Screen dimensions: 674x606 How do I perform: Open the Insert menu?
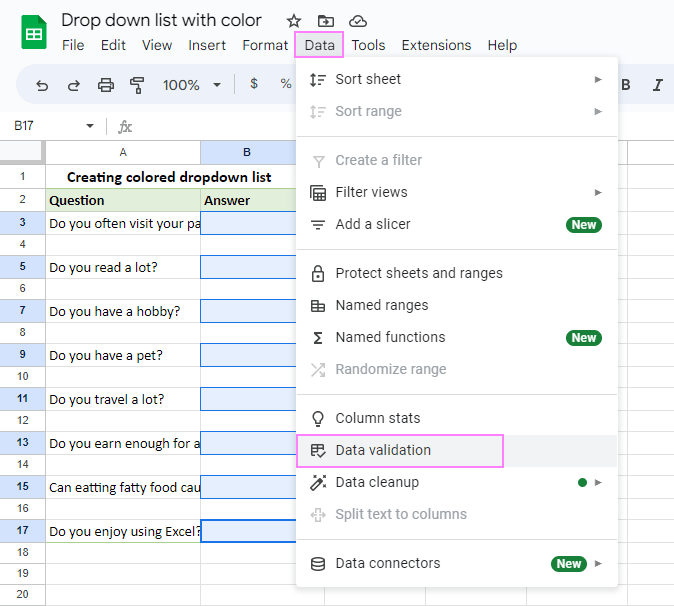click(207, 45)
